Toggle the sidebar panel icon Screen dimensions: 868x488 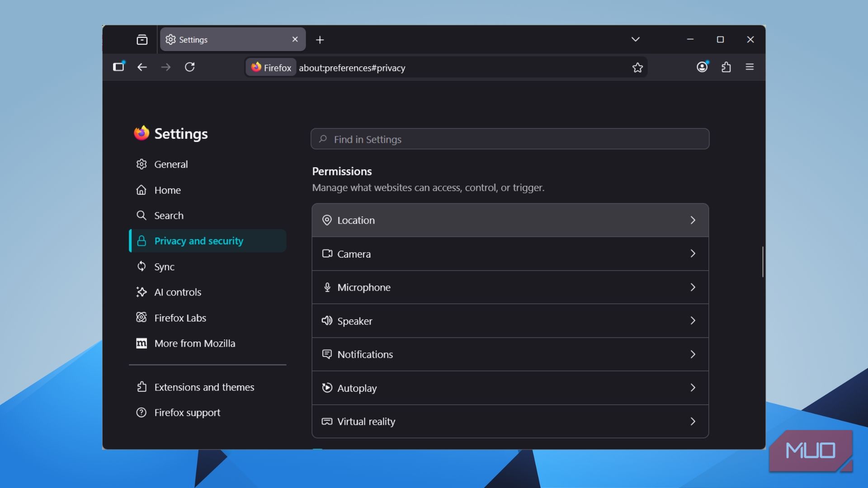pos(119,67)
